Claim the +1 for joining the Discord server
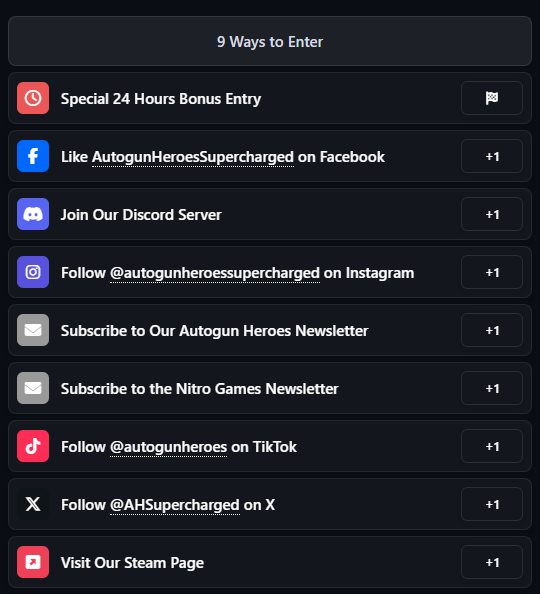 (492, 214)
